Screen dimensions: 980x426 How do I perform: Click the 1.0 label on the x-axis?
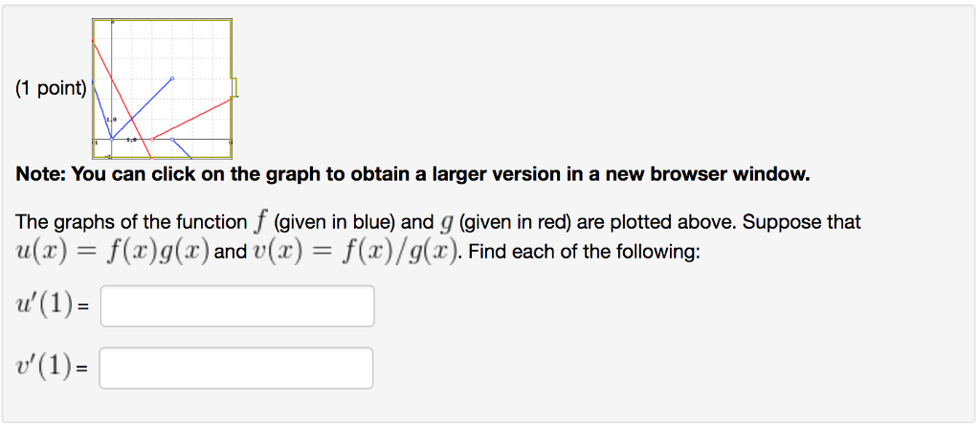(131, 141)
